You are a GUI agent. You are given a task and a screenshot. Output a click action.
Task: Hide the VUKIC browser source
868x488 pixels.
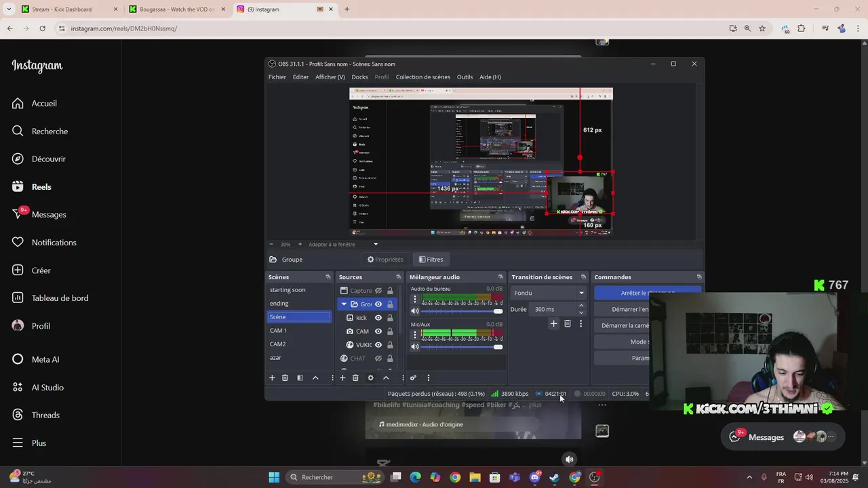point(378,345)
